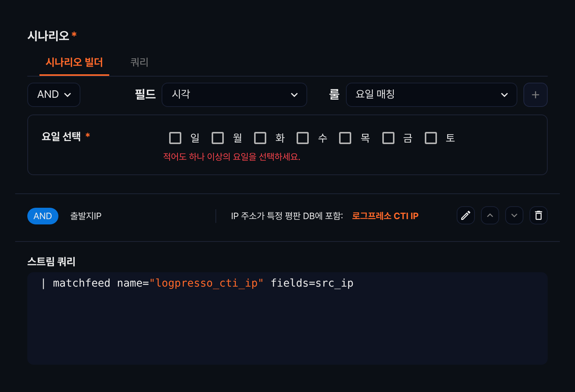Check the 일 (Sunday) checkbox
The height and width of the screenshot is (392, 575).
point(175,138)
